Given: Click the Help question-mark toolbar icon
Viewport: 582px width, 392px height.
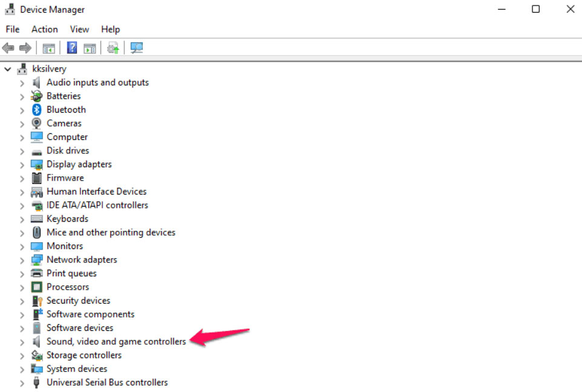Looking at the screenshot, I should [72, 48].
